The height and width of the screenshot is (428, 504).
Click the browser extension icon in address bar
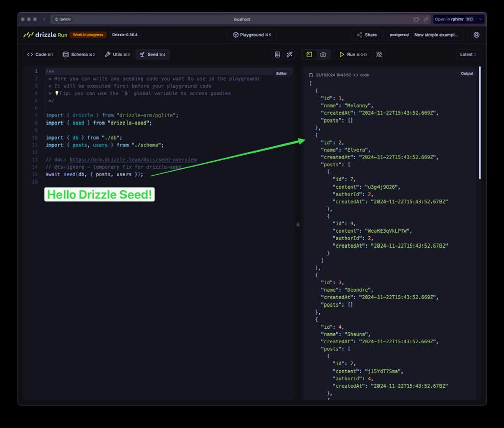point(416,19)
